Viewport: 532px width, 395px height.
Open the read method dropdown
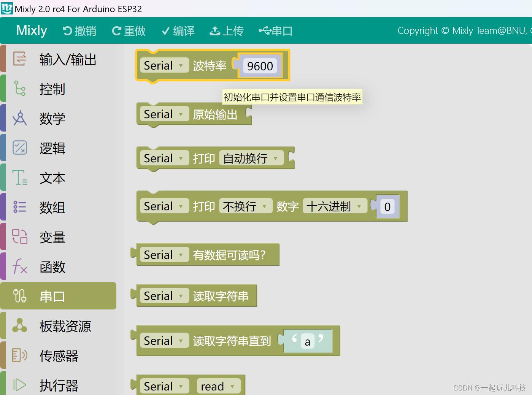(219, 386)
